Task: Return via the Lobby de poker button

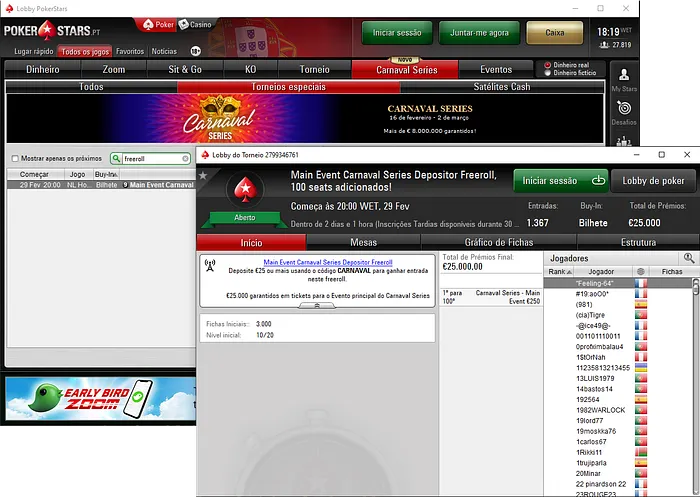Action: coord(653,180)
